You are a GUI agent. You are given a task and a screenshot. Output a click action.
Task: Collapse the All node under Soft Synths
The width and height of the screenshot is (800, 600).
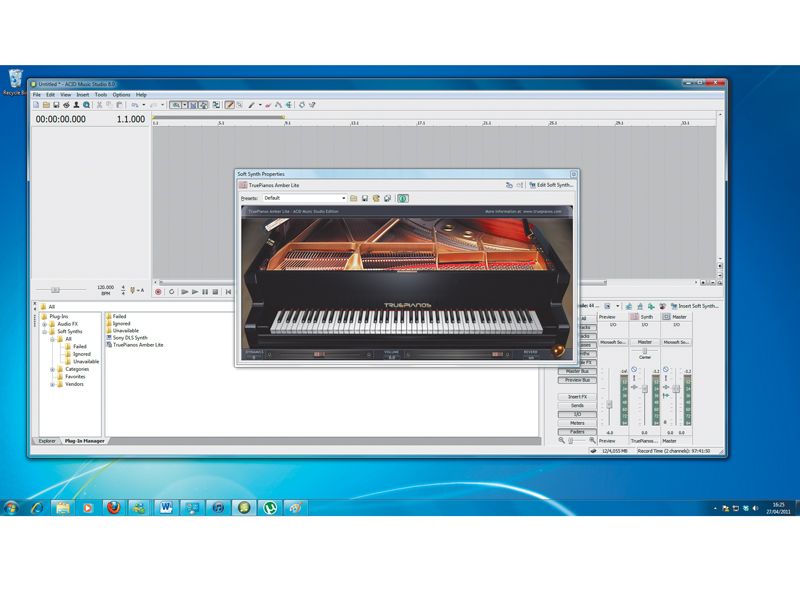coord(52,339)
